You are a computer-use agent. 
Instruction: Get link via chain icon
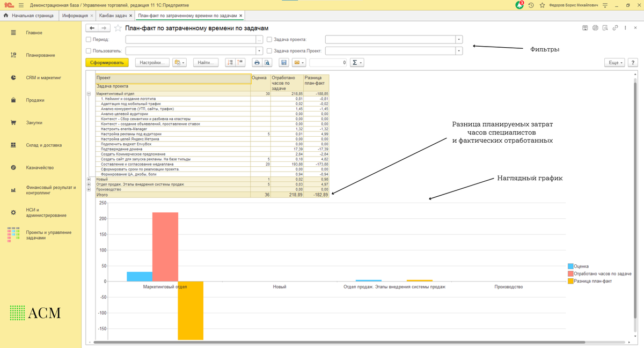(616, 28)
